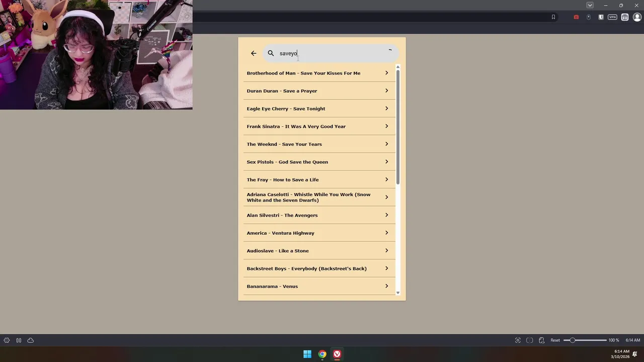Expand the Eagle Eye Cherry Save Tonight chevron
The width and height of the screenshot is (644, 362).
[x=386, y=108]
